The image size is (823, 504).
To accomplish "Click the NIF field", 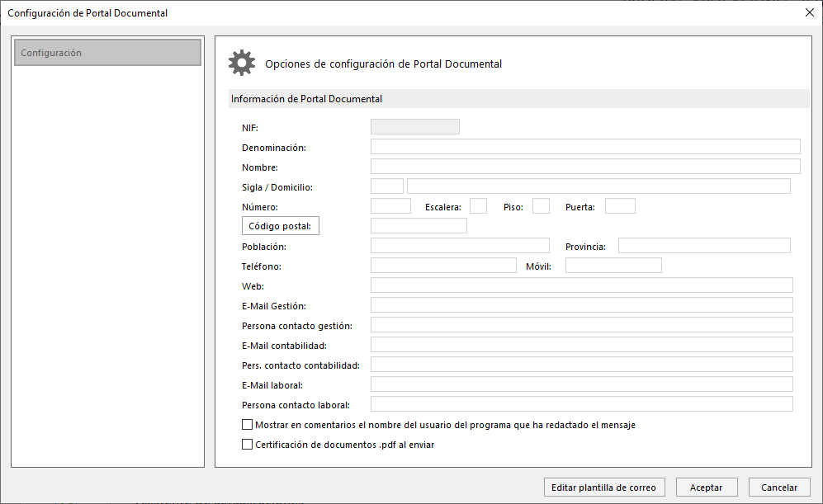I will [414, 127].
